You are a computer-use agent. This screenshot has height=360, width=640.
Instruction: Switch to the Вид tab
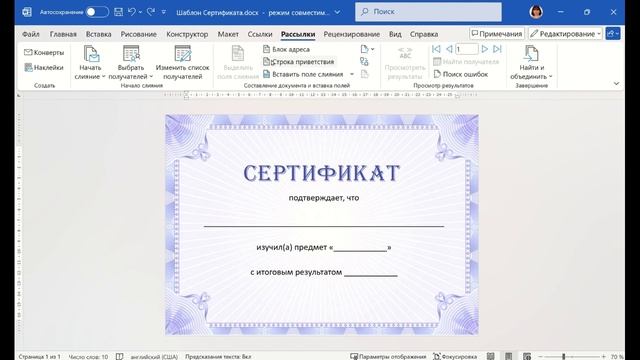point(395,34)
